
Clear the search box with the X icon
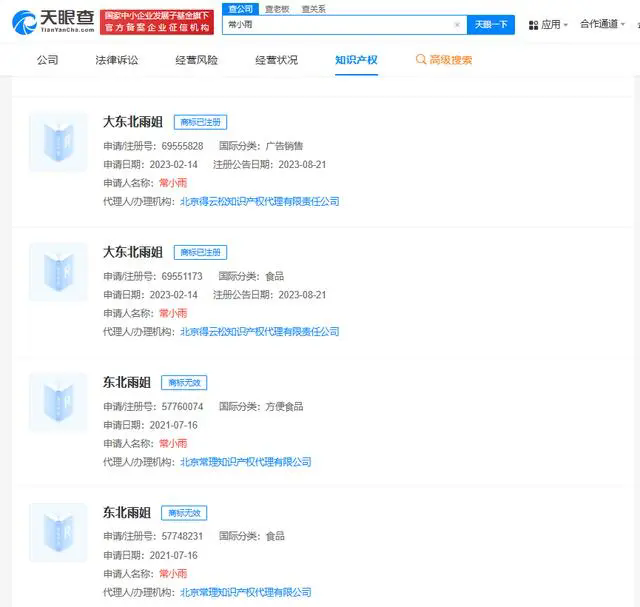457,25
